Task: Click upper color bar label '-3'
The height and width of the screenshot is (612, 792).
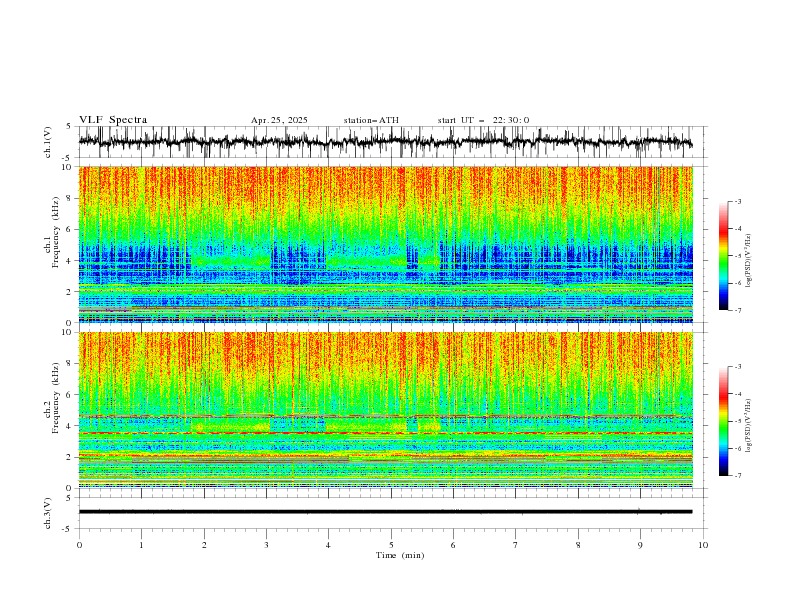Action: point(738,201)
